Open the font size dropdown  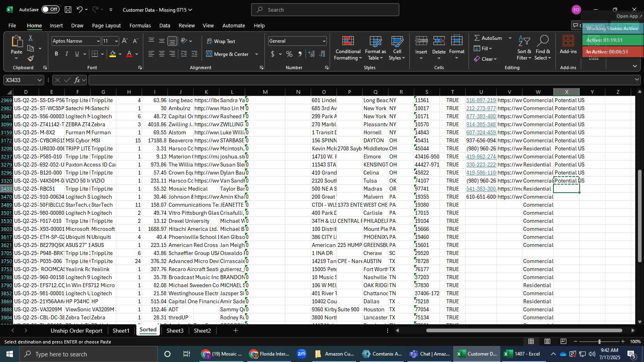pos(116,41)
